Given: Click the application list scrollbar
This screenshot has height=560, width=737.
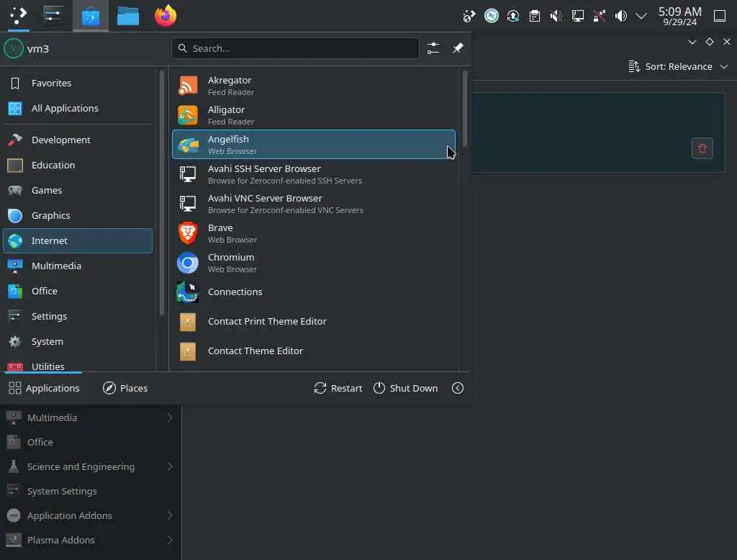Looking at the screenshot, I should click(465, 108).
